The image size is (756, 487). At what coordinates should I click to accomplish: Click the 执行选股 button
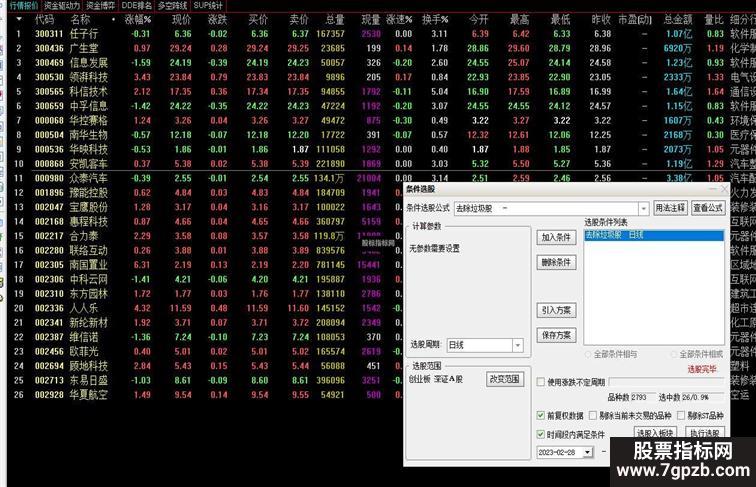(704, 433)
